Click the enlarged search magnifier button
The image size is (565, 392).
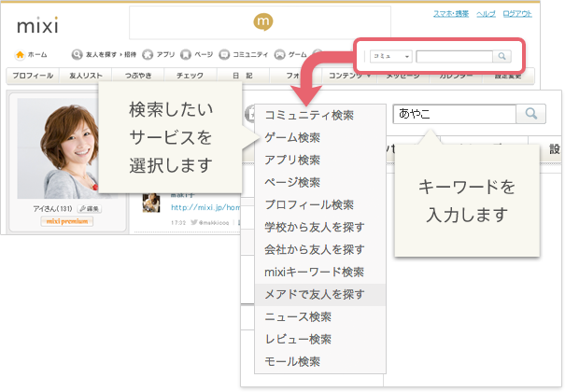[x=530, y=114]
